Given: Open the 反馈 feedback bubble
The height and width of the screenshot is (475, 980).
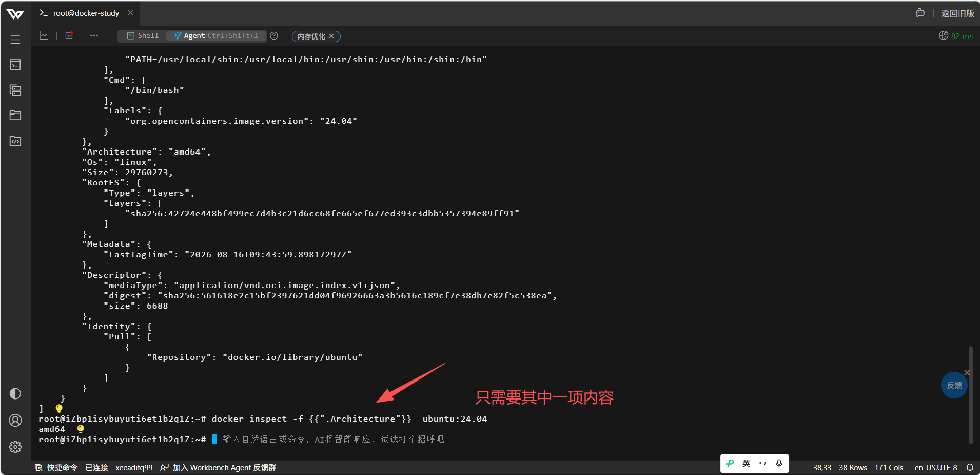Looking at the screenshot, I should click(954, 385).
